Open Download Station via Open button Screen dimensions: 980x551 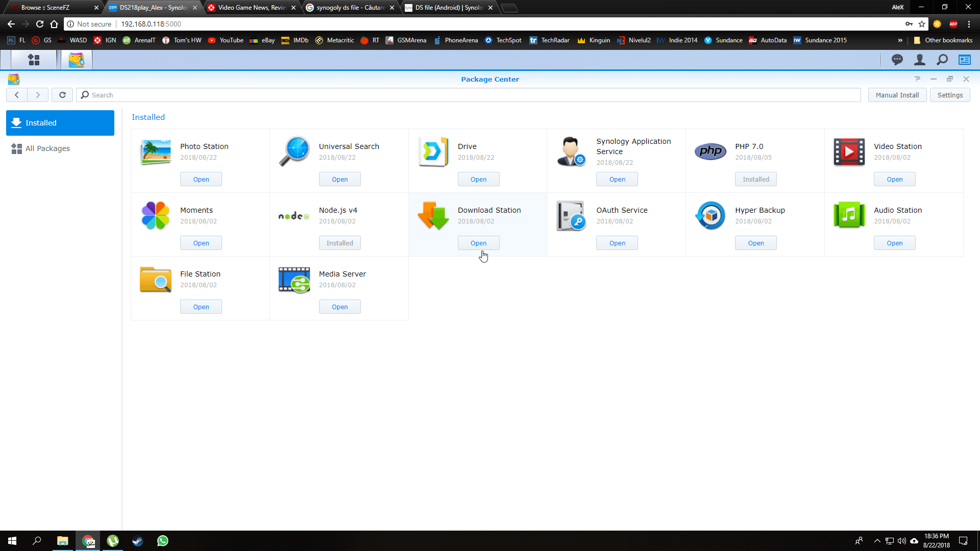[478, 243]
